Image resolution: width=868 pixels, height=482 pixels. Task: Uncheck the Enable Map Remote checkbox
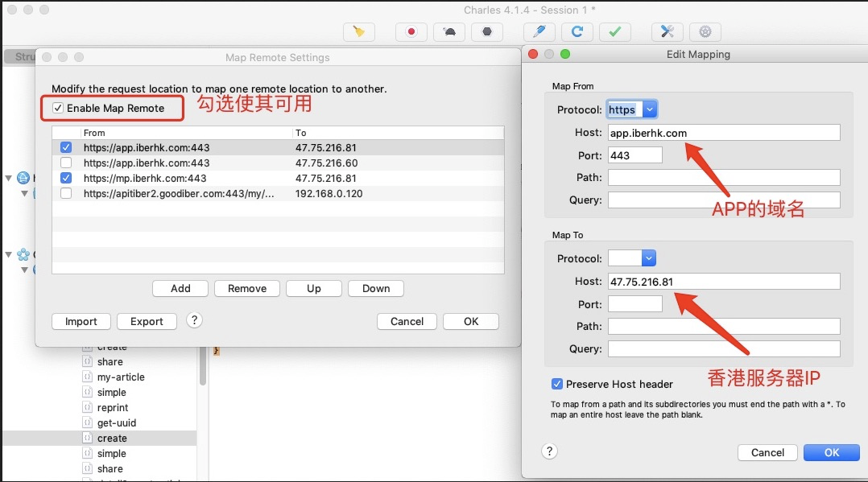click(x=58, y=109)
